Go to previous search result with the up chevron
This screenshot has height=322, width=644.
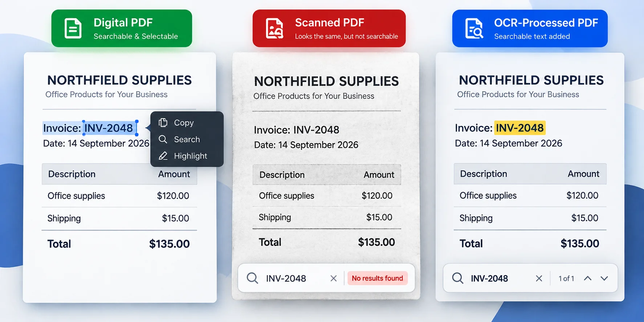(x=588, y=278)
